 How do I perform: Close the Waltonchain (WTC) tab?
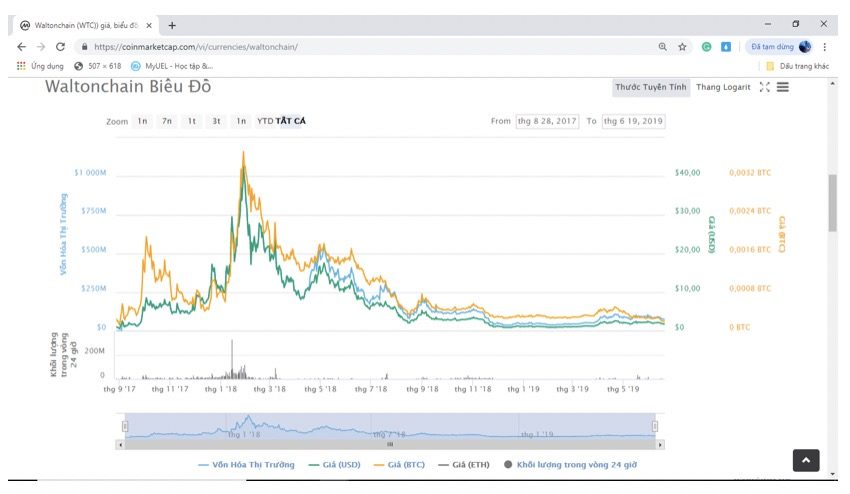click(x=149, y=25)
